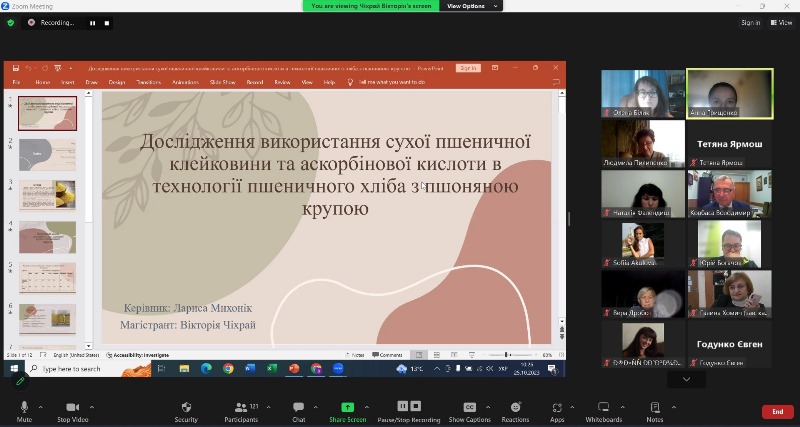Toggle Comments pane in status bar
Screen dimensions: 800x427
coord(387,355)
